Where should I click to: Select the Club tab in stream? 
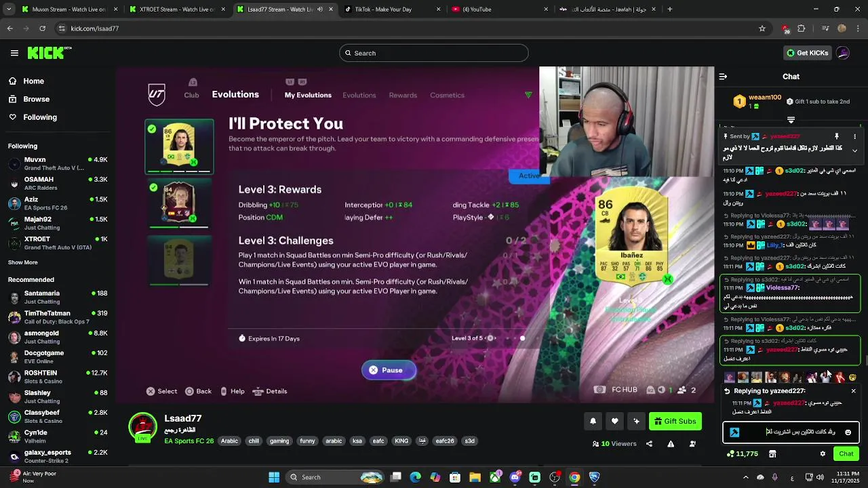click(x=191, y=95)
